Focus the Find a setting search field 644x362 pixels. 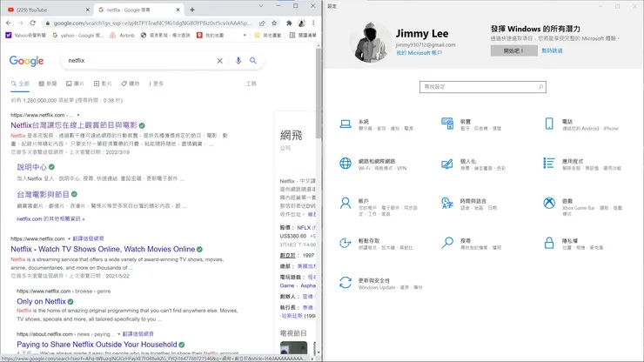483,87
